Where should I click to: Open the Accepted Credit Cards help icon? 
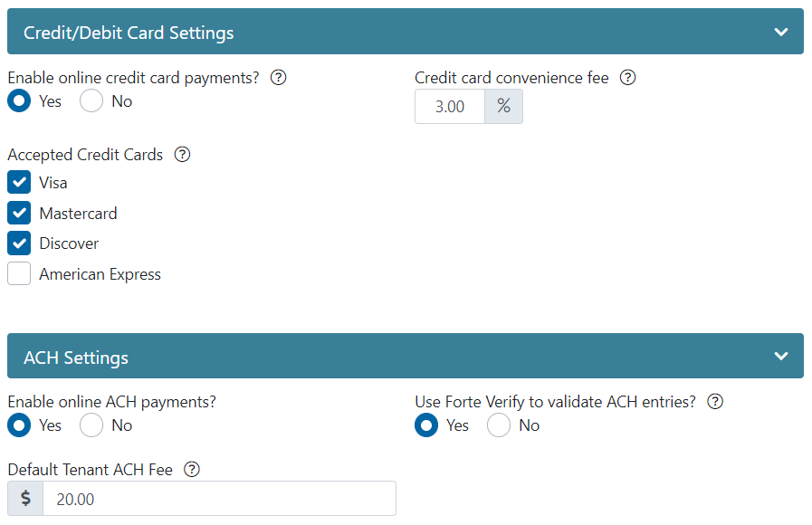[182, 155]
